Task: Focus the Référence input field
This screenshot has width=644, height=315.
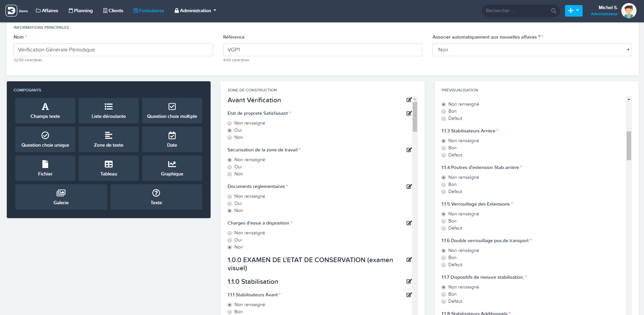Action: (x=323, y=50)
